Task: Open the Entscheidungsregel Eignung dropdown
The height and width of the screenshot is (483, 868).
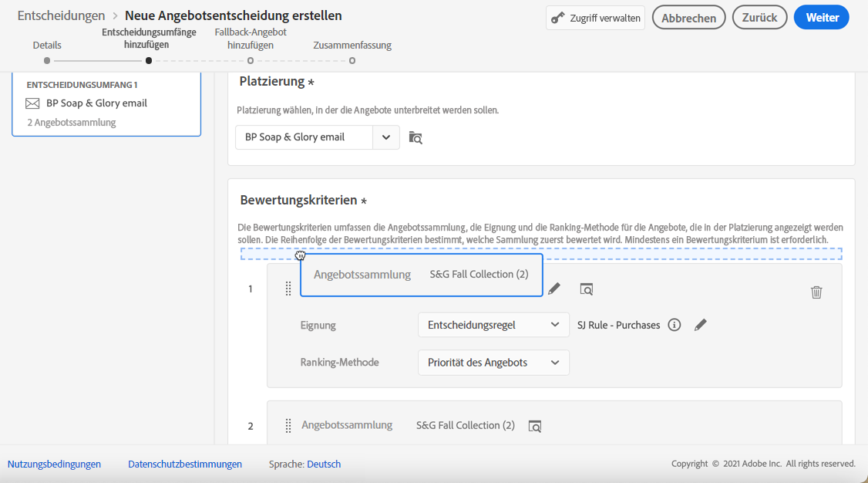Action: 493,325
